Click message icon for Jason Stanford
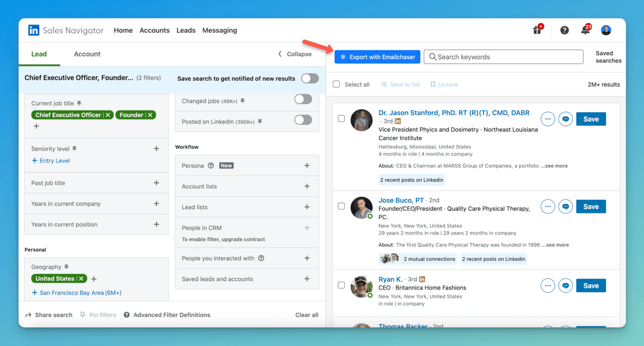Image resolution: width=644 pixels, height=346 pixels. [x=565, y=119]
